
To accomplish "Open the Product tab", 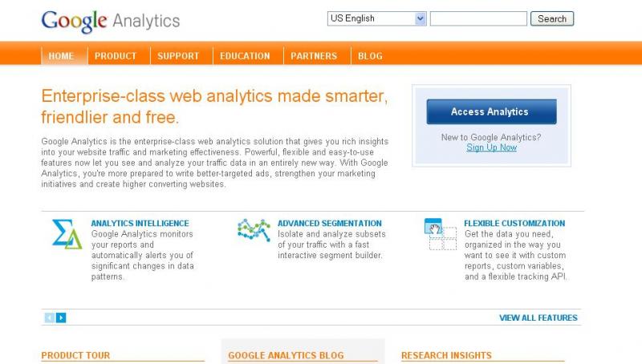I will tap(116, 56).
